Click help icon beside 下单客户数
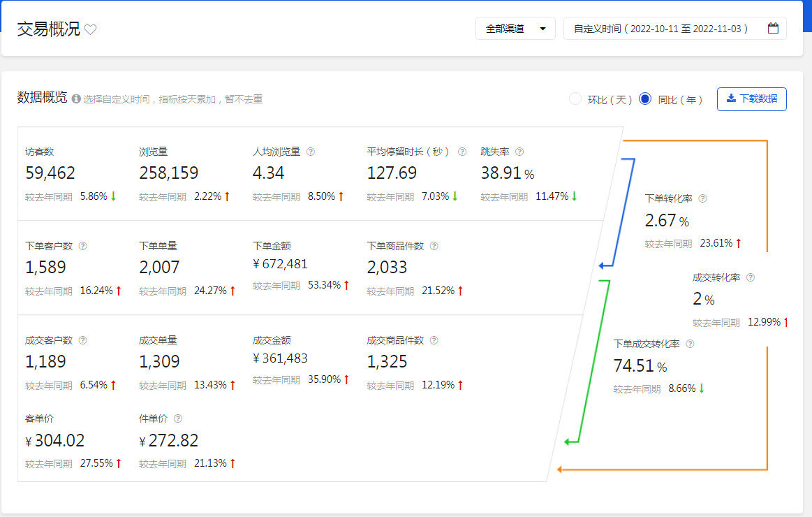The height and width of the screenshot is (517, 812). click(83, 246)
